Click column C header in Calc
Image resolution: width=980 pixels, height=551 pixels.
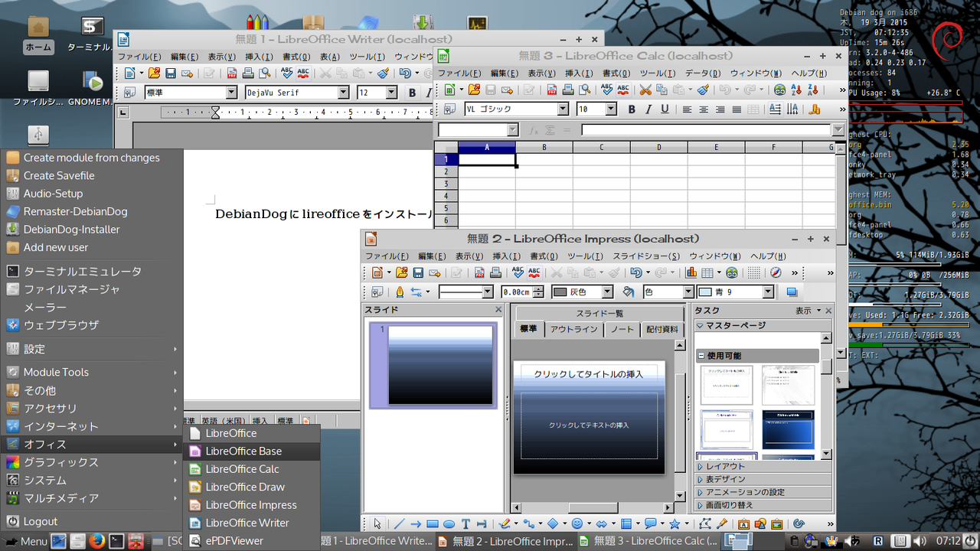pyautogui.click(x=602, y=147)
